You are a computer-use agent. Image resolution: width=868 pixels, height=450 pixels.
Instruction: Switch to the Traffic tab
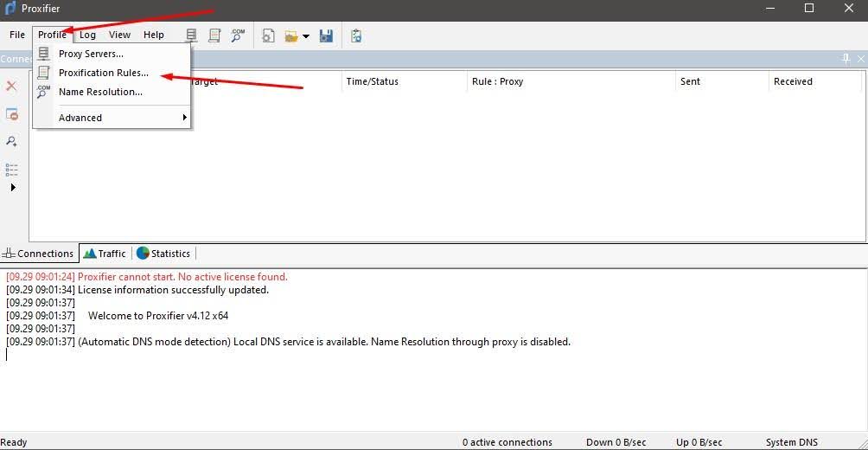(x=105, y=254)
